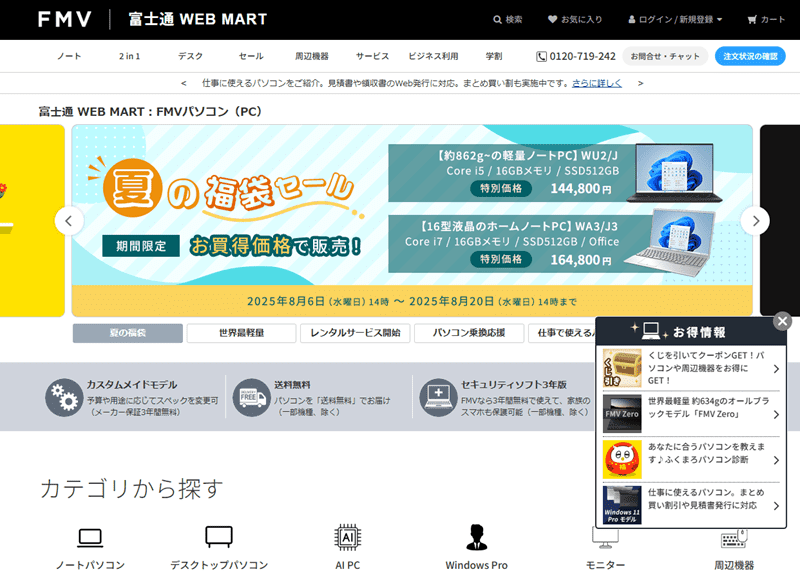
Task: Open the 世界最軽量 FMV Zero row chevron
Action: tap(776, 414)
